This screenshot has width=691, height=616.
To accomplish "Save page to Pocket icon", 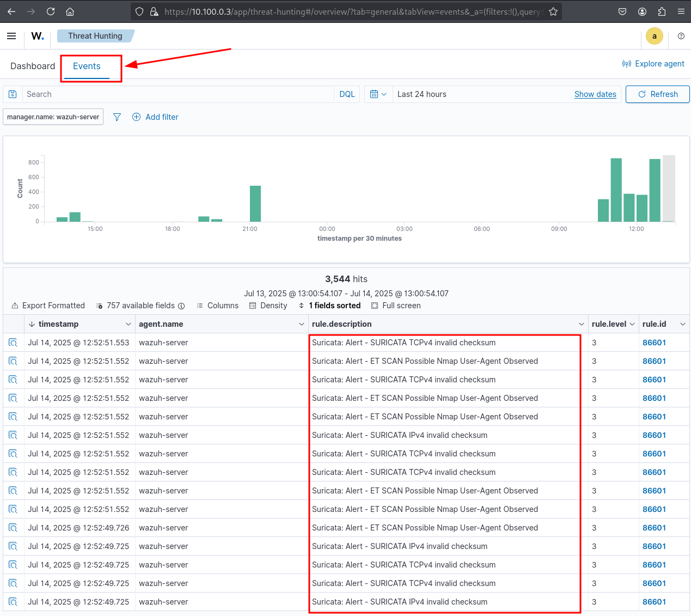I will click(622, 11).
